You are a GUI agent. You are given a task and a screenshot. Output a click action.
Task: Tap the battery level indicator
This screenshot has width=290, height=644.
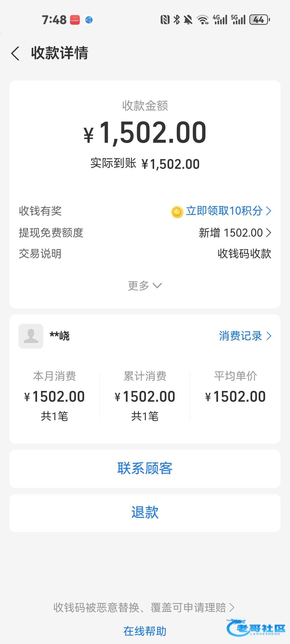point(259,20)
